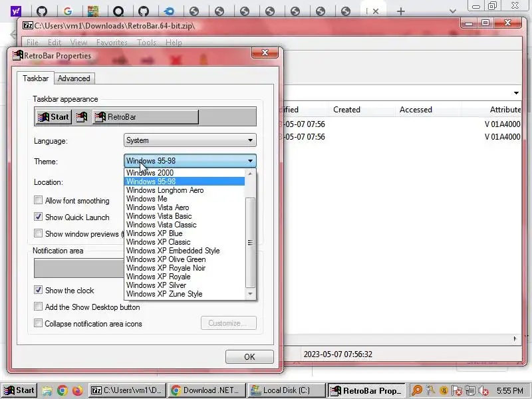Image resolution: width=532 pixels, height=399 pixels.
Task: Switch to the pixel-art favicon browser tab
Action: point(93,11)
